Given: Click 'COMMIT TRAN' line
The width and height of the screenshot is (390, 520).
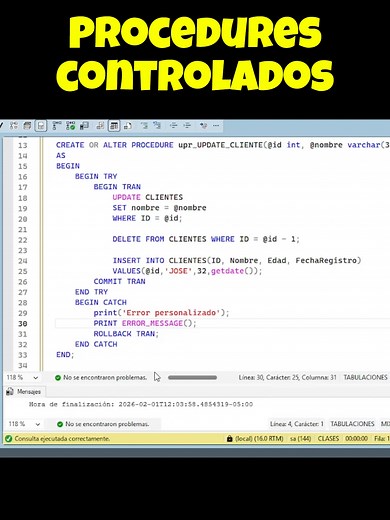Looking at the screenshot, I should [119, 281].
